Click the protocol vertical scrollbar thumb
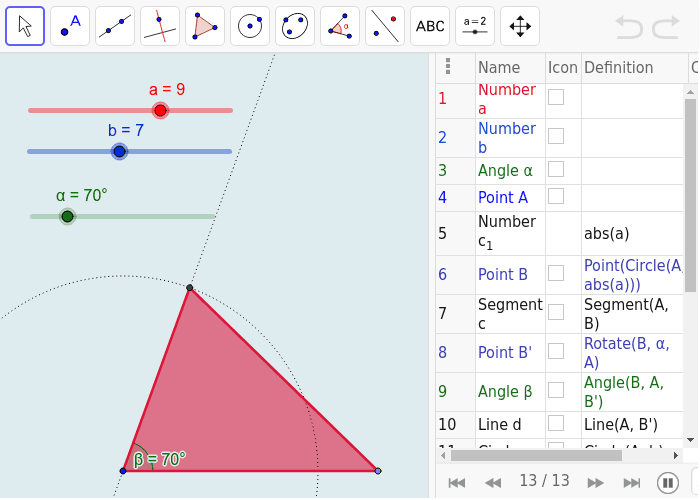Screen dimensions: 700x500 pos(690,196)
